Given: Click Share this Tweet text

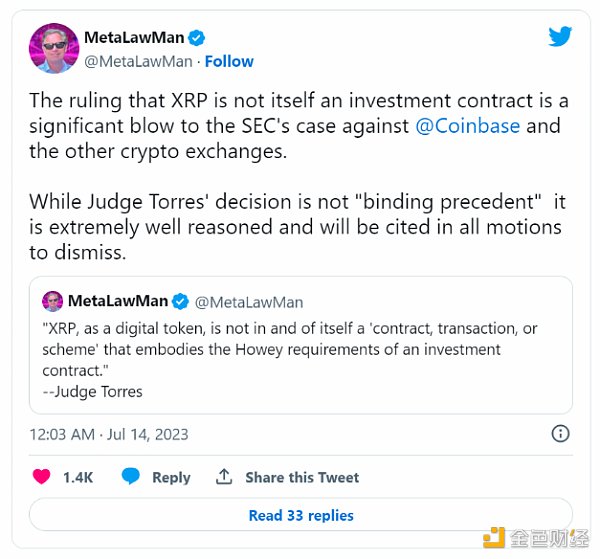Looking at the screenshot, I should (x=302, y=477).
